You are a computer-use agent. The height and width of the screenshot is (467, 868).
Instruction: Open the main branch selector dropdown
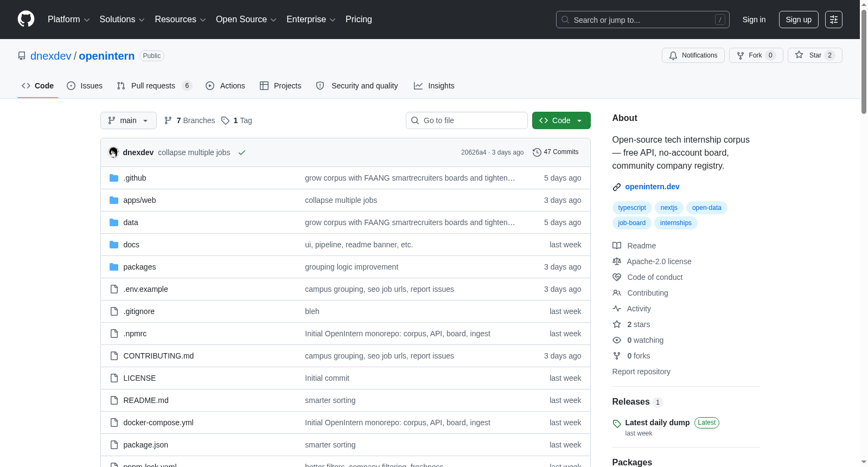[x=129, y=120]
